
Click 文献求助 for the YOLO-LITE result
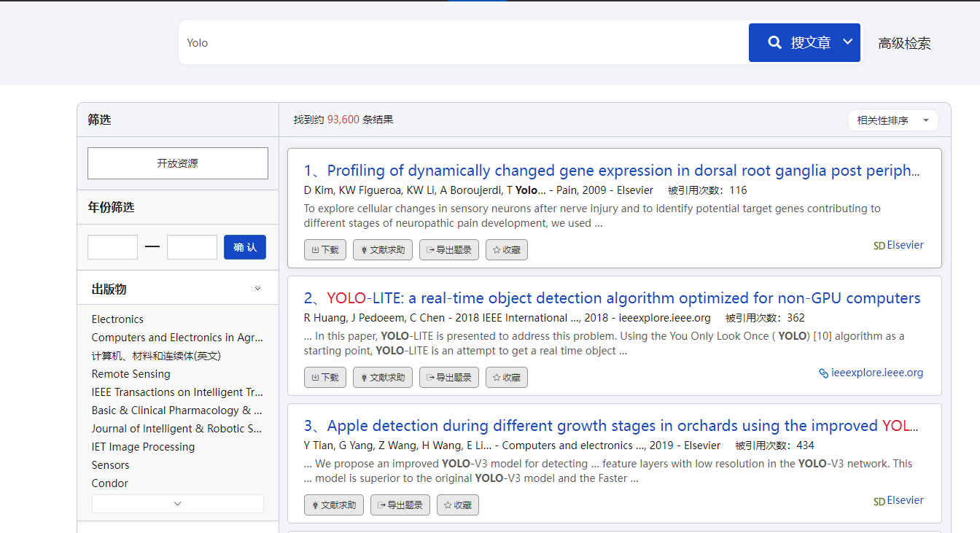point(383,377)
